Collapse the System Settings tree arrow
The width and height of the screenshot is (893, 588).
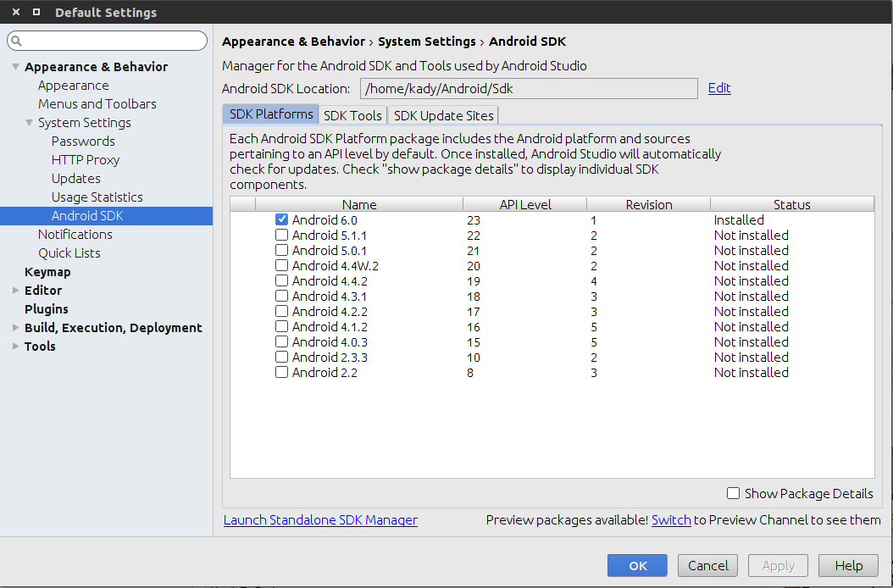(x=29, y=123)
